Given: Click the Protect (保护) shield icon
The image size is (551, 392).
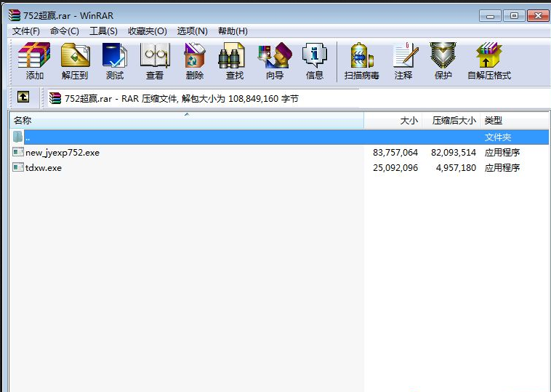Looking at the screenshot, I should click(443, 55).
